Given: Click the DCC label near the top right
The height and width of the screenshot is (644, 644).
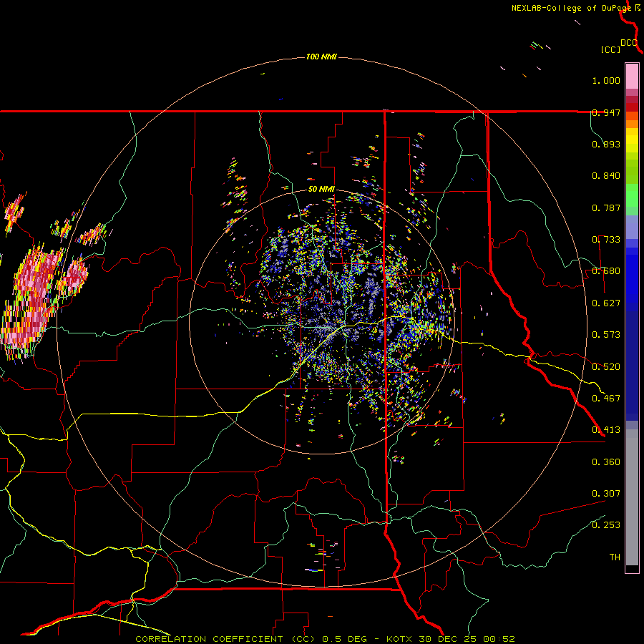Looking at the screenshot, I should click(x=629, y=43).
